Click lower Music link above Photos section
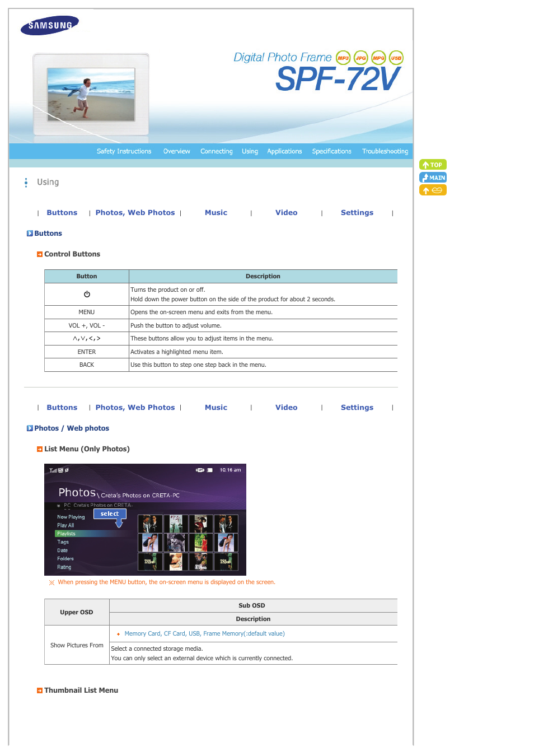 point(216,408)
